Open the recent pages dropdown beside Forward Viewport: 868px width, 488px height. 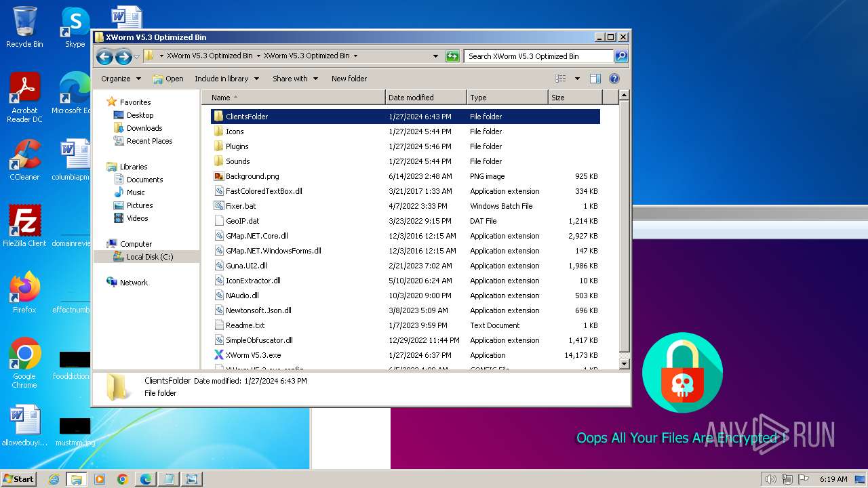[136, 56]
